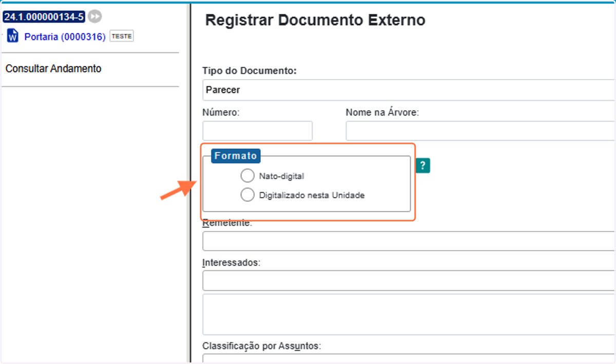The height and width of the screenshot is (364, 616).
Task: Focus the Número input field
Action: point(258,131)
